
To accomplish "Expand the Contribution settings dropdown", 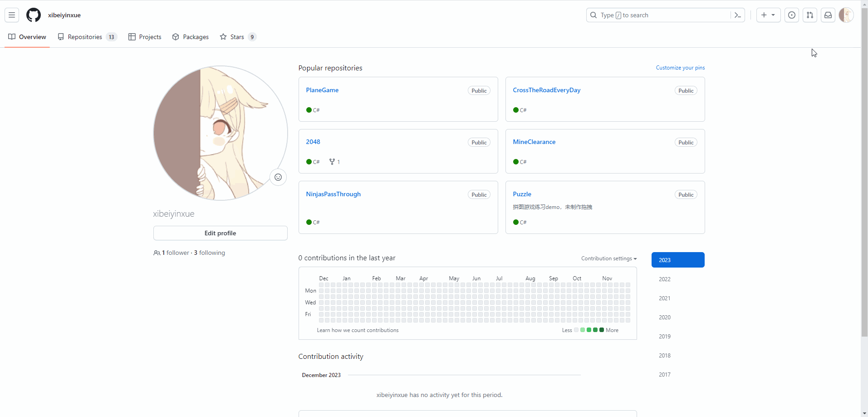I will coord(609,258).
